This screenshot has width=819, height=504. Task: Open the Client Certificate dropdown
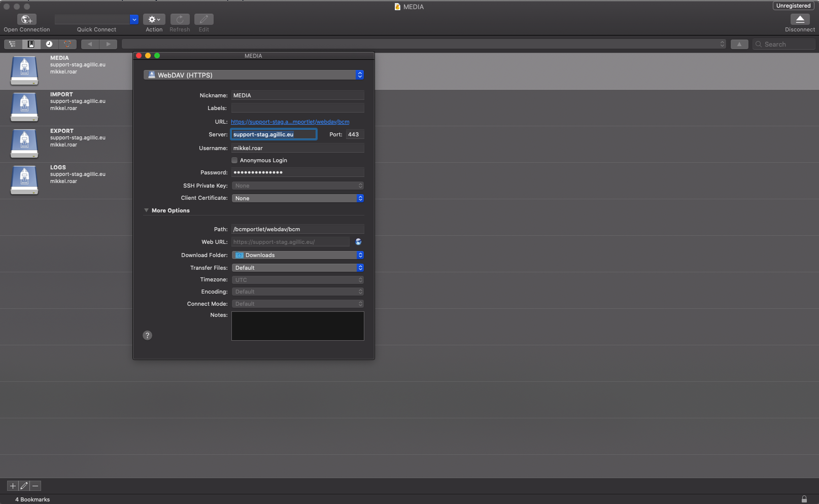click(298, 198)
